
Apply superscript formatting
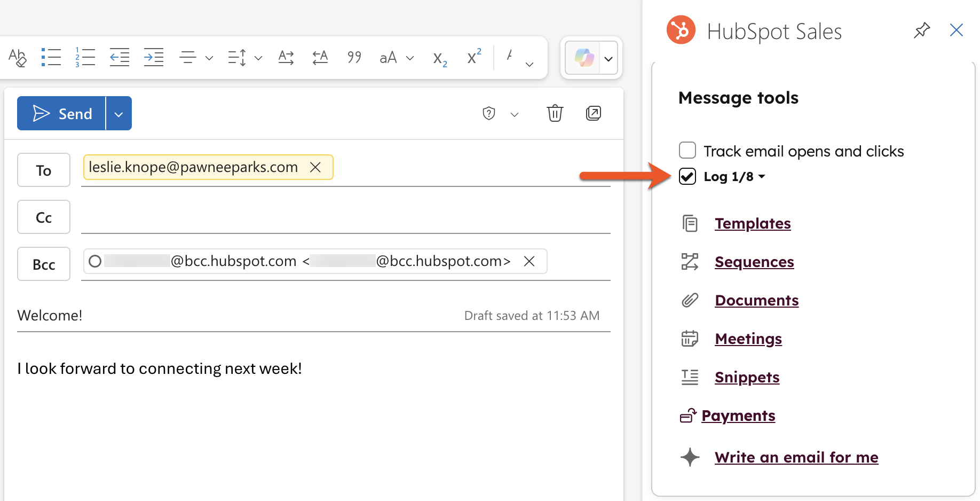coord(474,56)
